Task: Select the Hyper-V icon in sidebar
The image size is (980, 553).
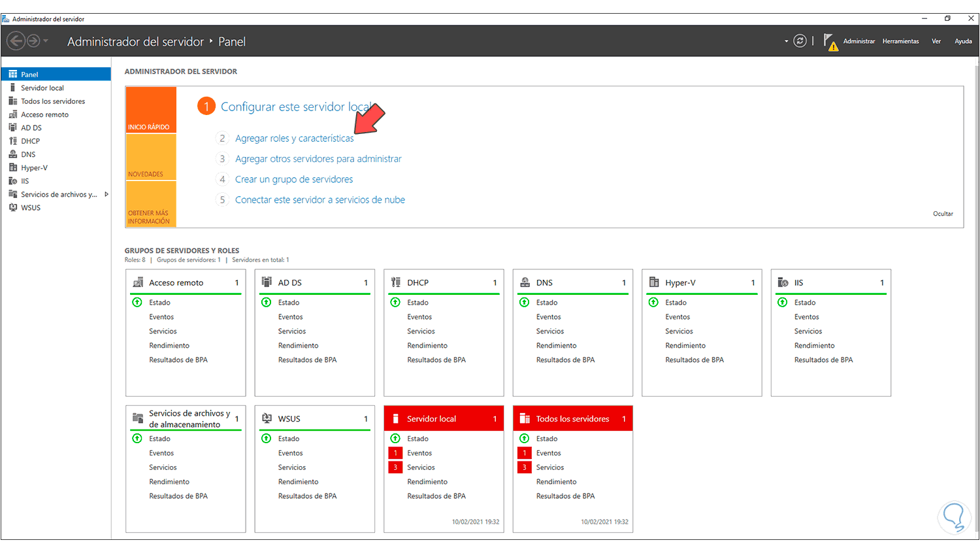Action: coord(13,168)
